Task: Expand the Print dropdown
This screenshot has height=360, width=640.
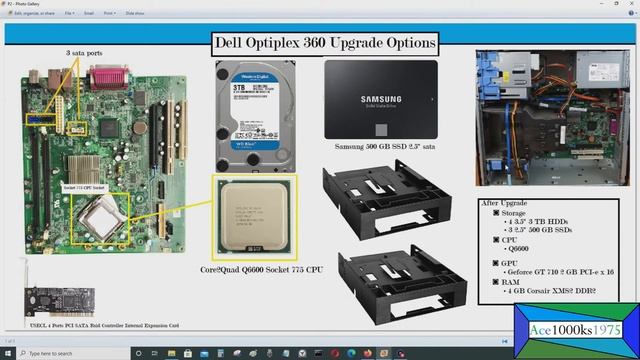Action: (109, 13)
